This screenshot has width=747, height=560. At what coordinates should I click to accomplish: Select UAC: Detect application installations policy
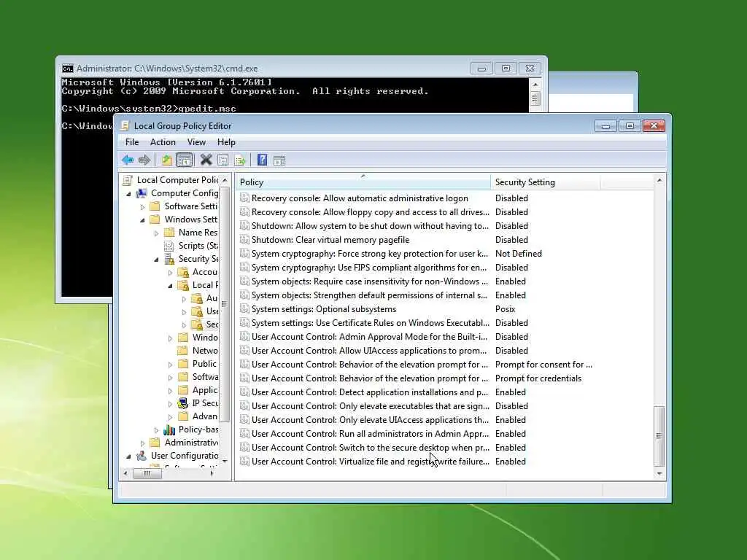[370, 392]
